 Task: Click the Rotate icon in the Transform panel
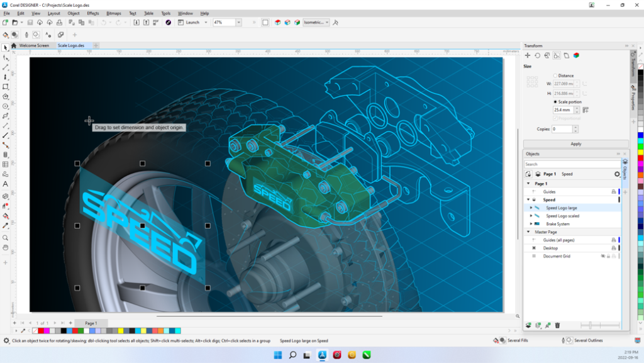tap(538, 55)
